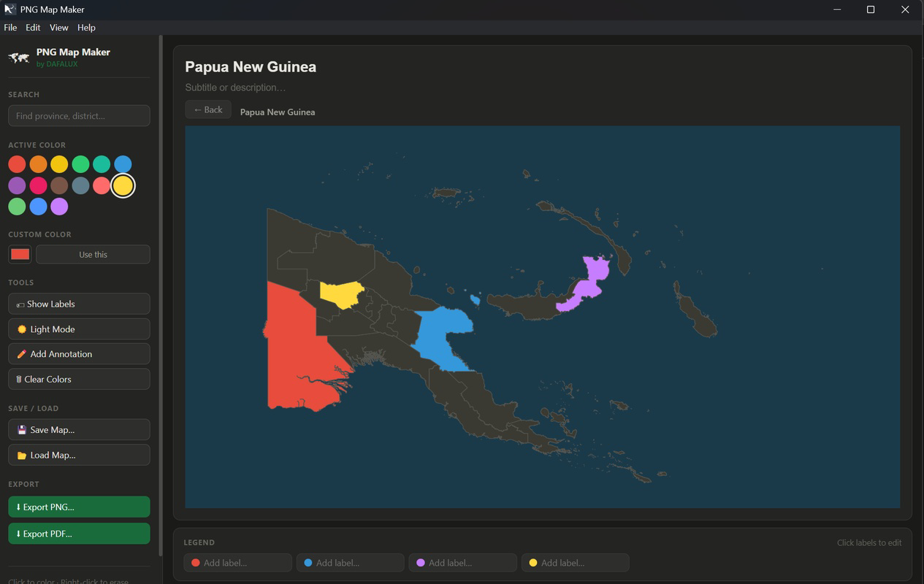
Task: Open the custom color picker swatch
Action: (x=20, y=254)
